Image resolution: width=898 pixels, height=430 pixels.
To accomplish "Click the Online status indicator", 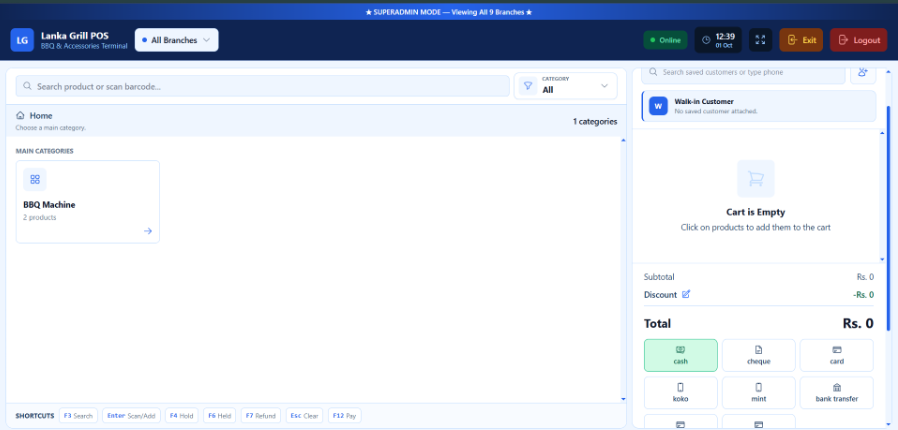I will pos(665,40).
